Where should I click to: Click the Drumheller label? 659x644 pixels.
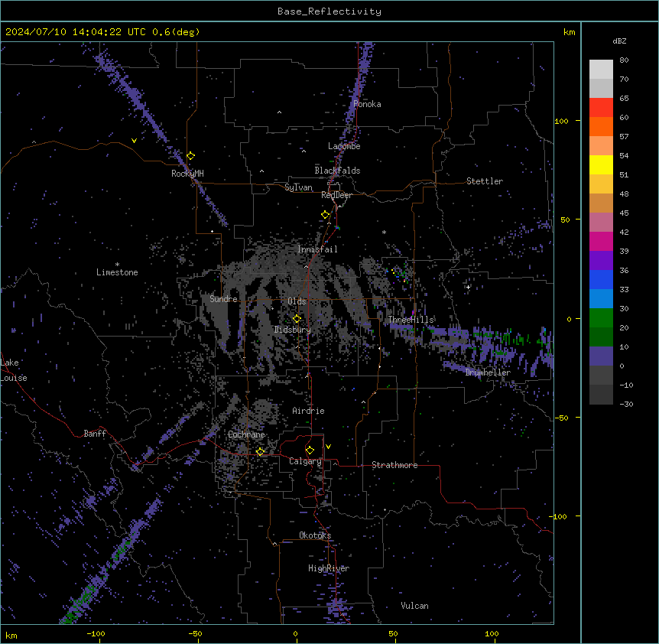(488, 372)
